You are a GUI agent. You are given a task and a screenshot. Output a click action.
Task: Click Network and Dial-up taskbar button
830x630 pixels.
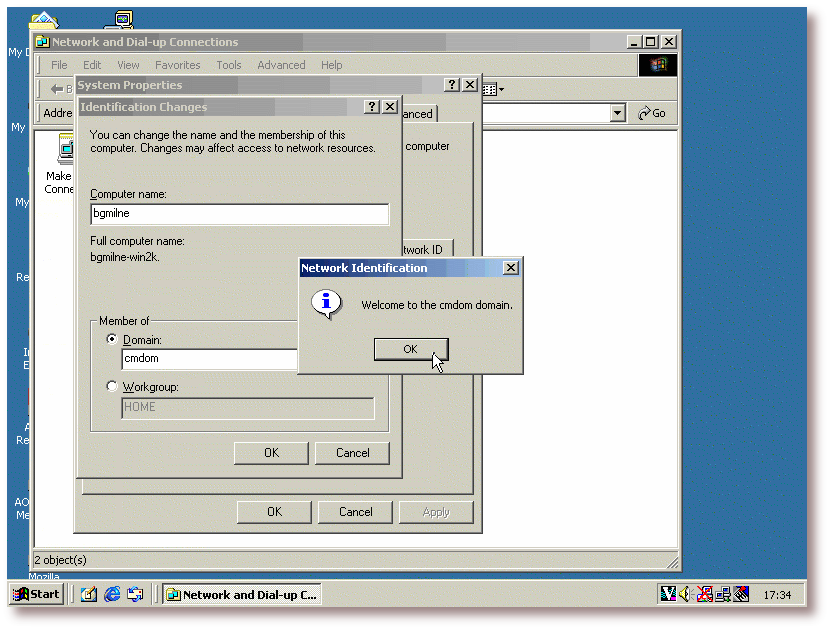241,594
